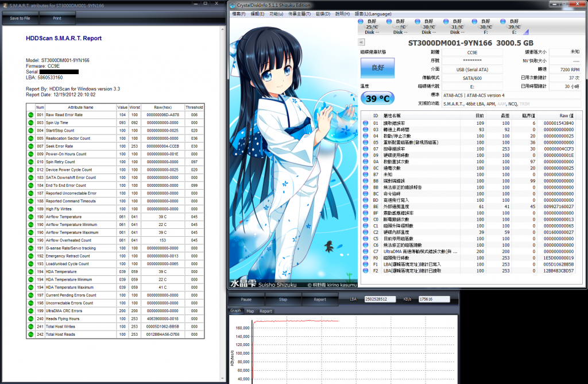Click green status icon for Total Host Reads

click(31, 335)
